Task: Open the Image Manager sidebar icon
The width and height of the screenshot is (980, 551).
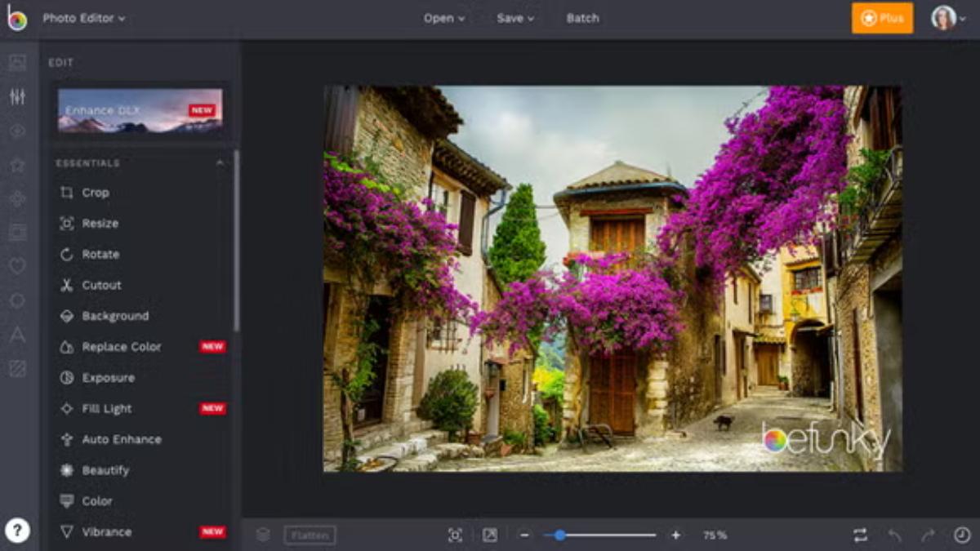Action: [17, 63]
